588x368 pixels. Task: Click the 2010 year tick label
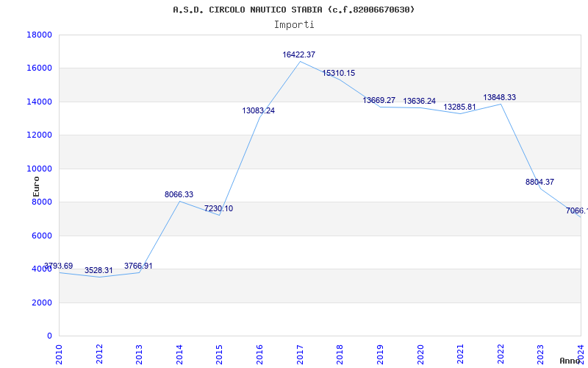60,354
